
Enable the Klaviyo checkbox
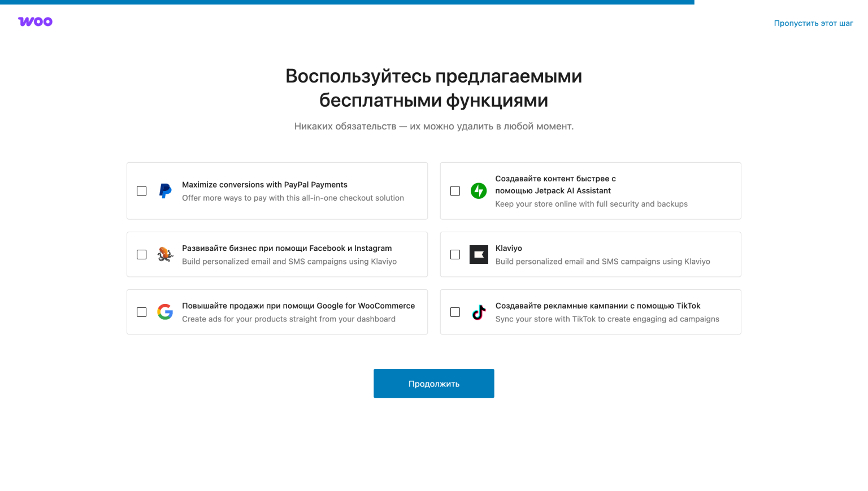455,254
